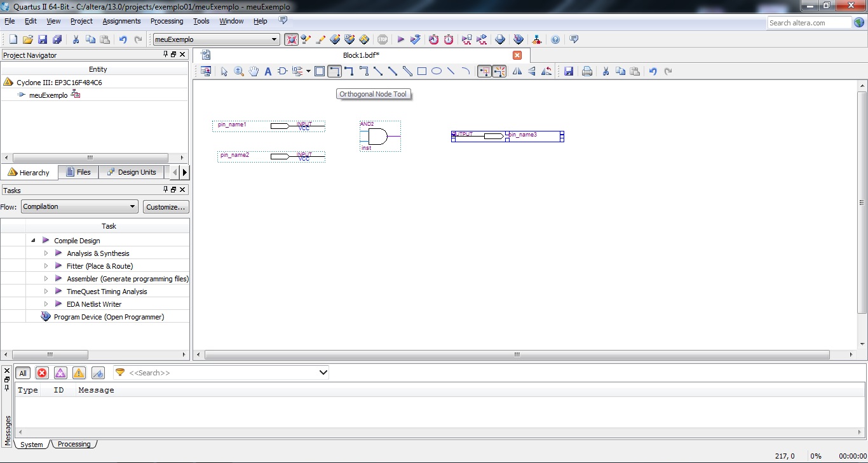The height and width of the screenshot is (463, 868).
Task: Activate the Hand pan tool
Action: coord(254,71)
